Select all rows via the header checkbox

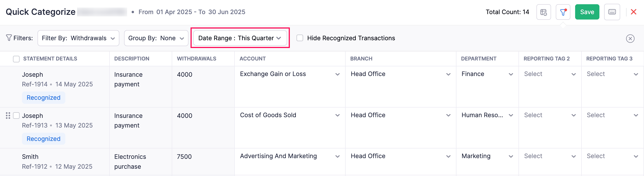pos(16,59)
